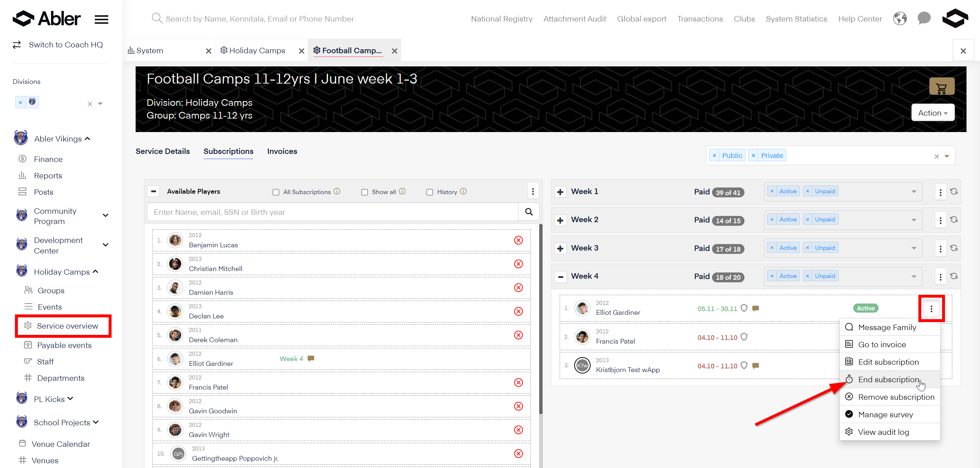This screenshot has height=468, width=980.
Task: Check the History checkbox
Action: click(429, 192)
